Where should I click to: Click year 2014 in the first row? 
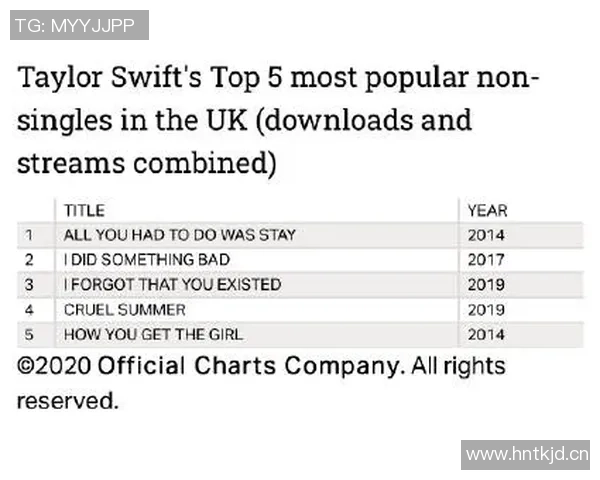486,235
